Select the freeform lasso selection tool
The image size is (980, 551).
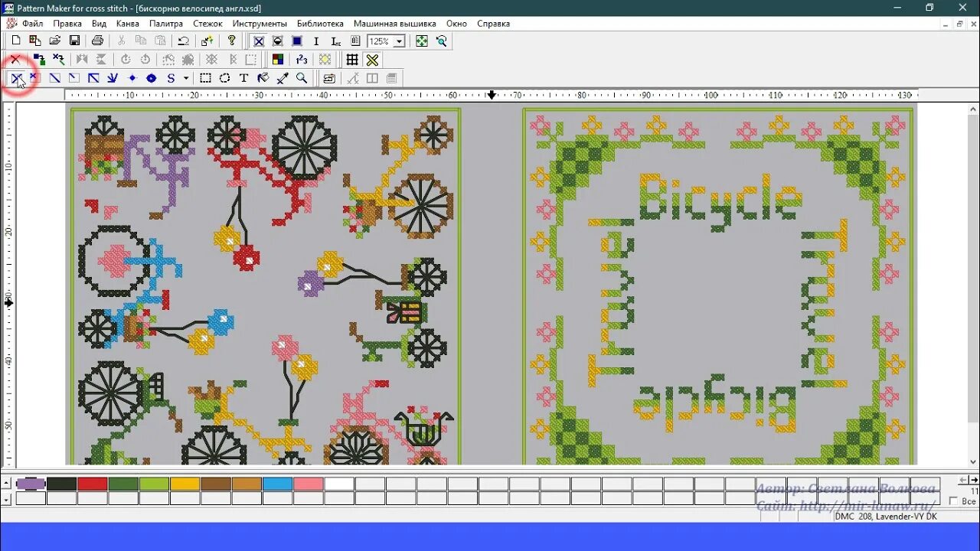[x=224, y=78]
